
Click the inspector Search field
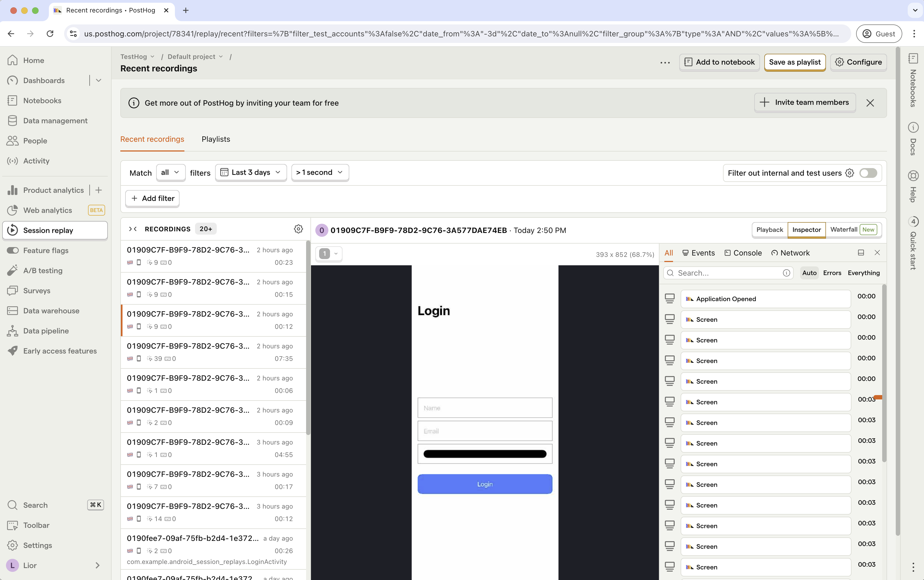[x=728, y=273]
